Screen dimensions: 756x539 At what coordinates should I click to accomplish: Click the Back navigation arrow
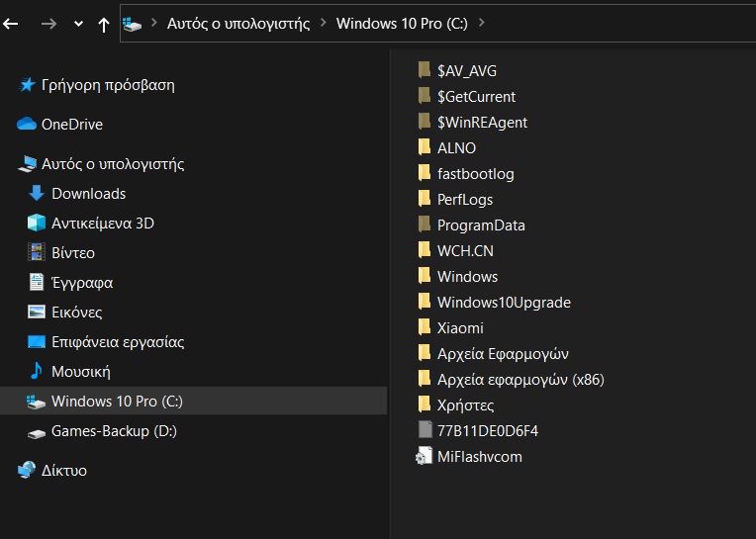pyautogui.click(x=11, y=24)
